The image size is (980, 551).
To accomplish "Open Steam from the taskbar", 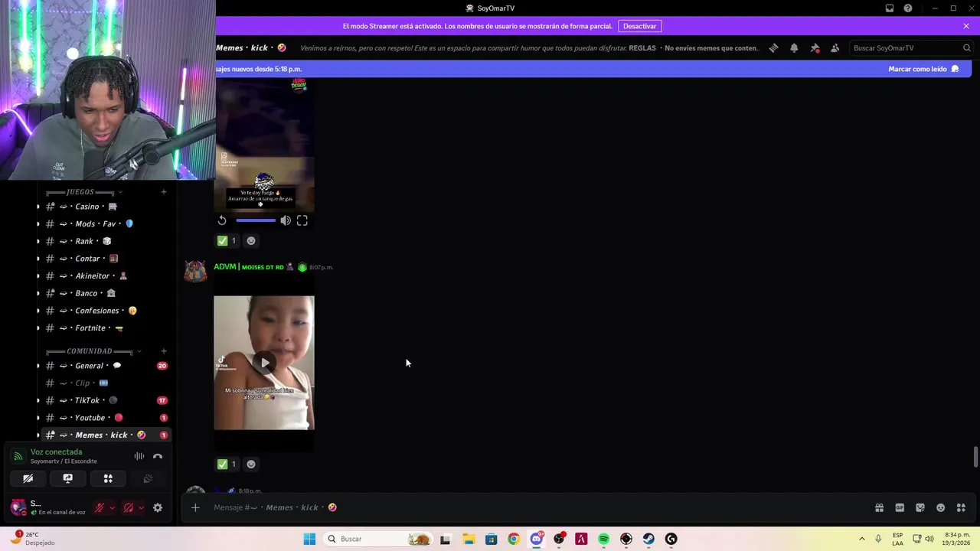I will [648, 539].
